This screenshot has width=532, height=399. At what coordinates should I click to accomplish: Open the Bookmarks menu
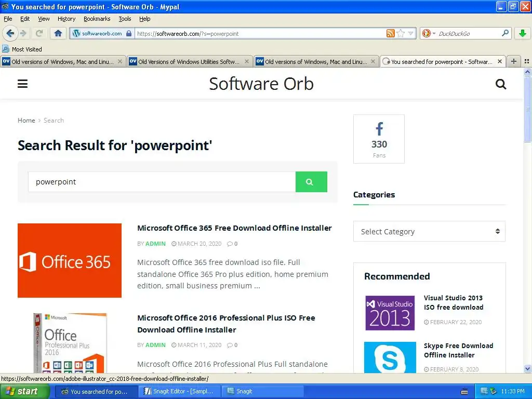pos(97,19)
